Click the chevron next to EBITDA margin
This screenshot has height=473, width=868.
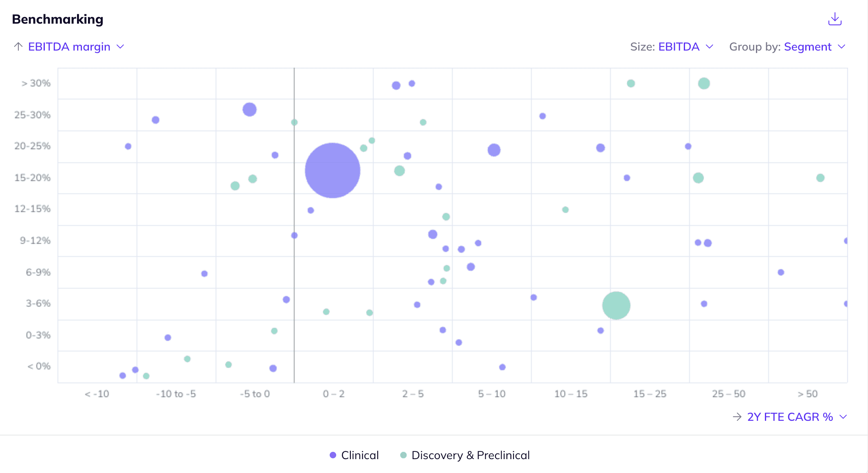tap(120, 47)
